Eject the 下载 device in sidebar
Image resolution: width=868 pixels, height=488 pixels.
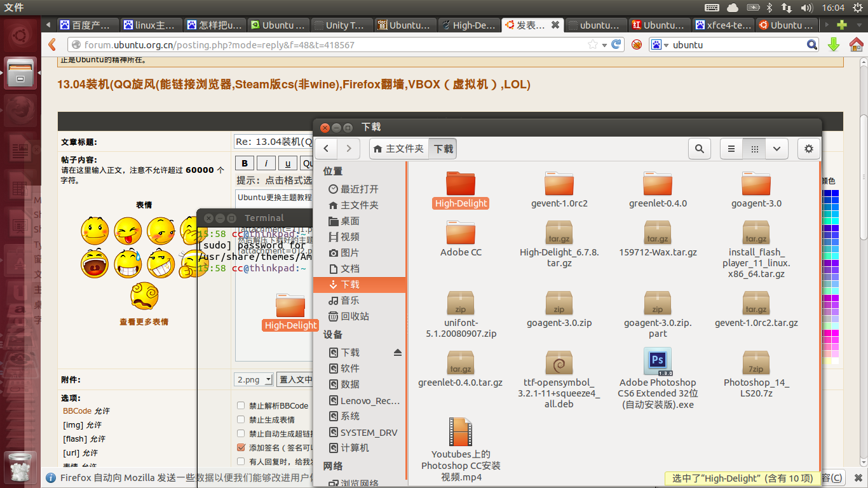pyautogui.click(x=398, y=353)
